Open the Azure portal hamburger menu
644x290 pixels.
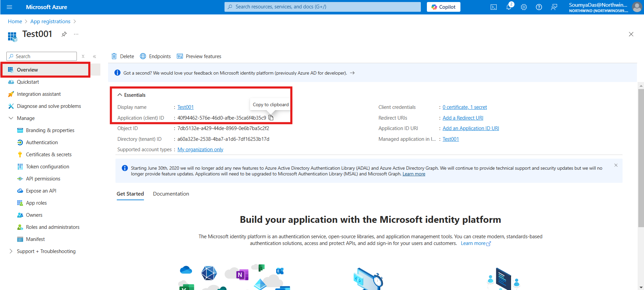(9, 7)
